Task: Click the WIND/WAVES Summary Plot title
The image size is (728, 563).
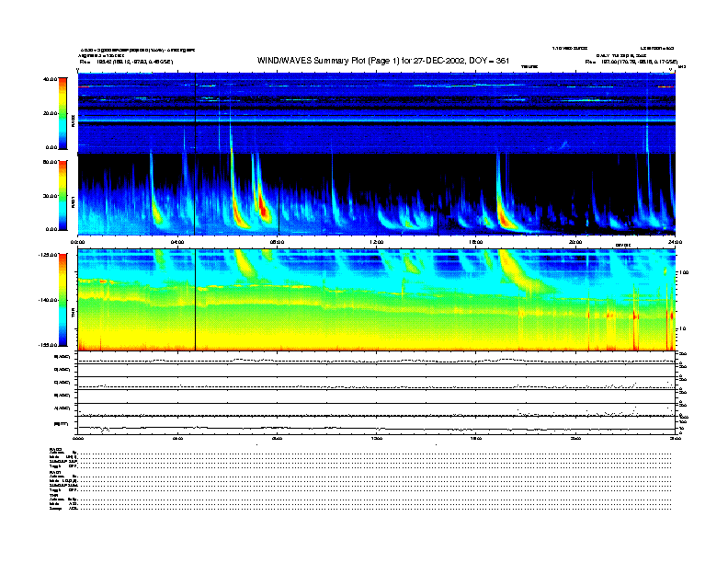Action: [383, 61]
